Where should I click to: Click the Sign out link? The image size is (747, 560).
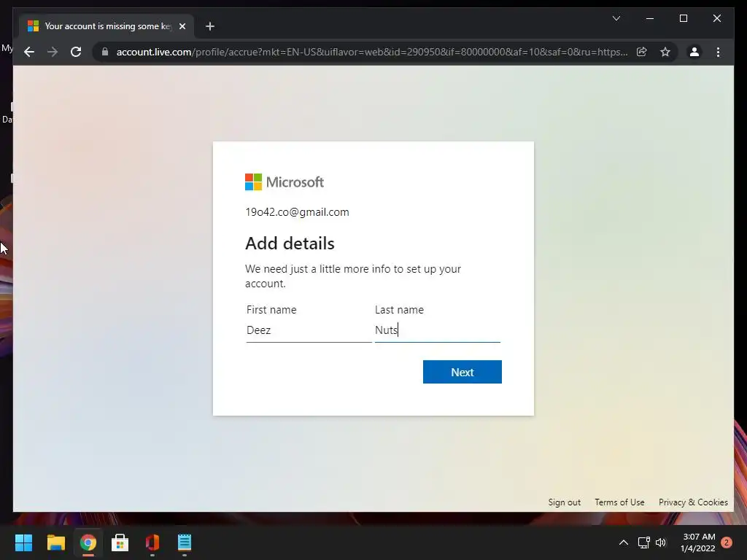(x=564, y=502)
